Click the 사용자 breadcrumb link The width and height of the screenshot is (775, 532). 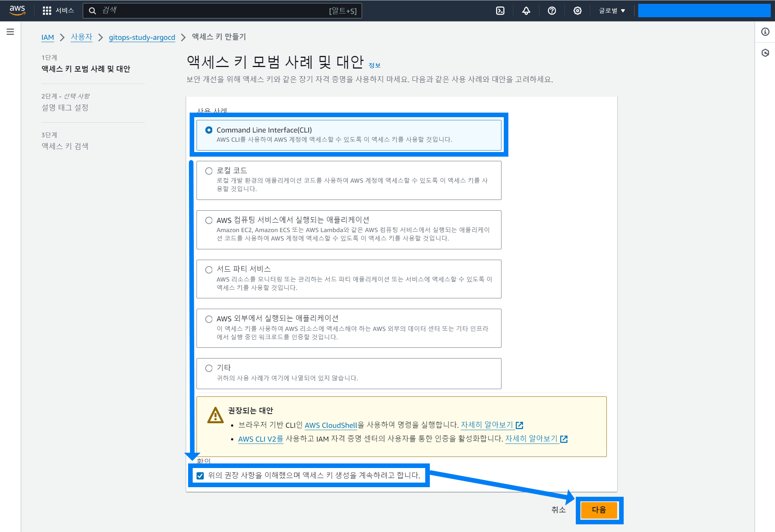click(x=82, y=37)
